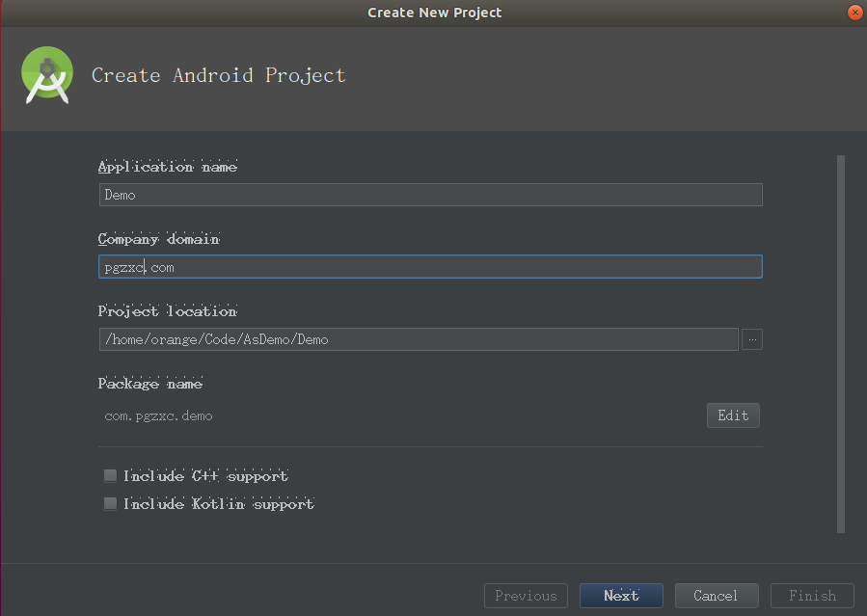
Task: Click the Application name field containing Demo
Action: tap(431, 195)
